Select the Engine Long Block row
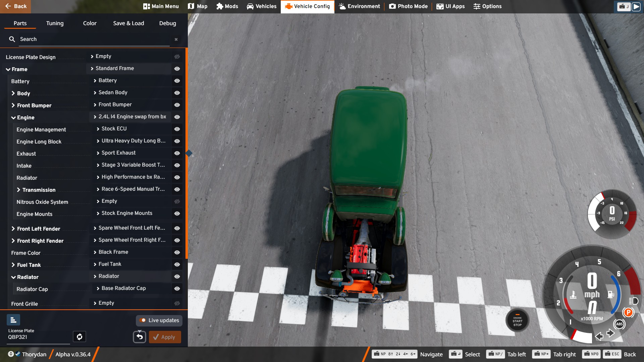This screenshot has height=362, width=644. point(39,141)
